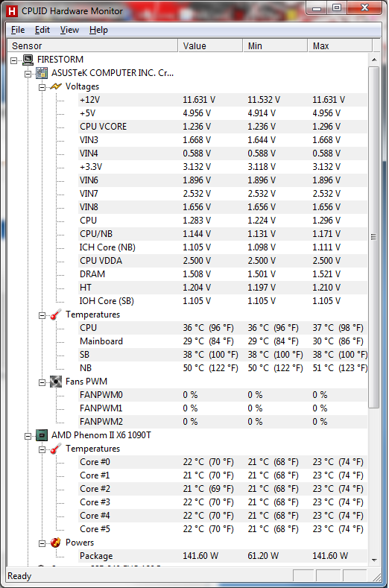
Task: Open the Help menu
Action: [98, 30]
